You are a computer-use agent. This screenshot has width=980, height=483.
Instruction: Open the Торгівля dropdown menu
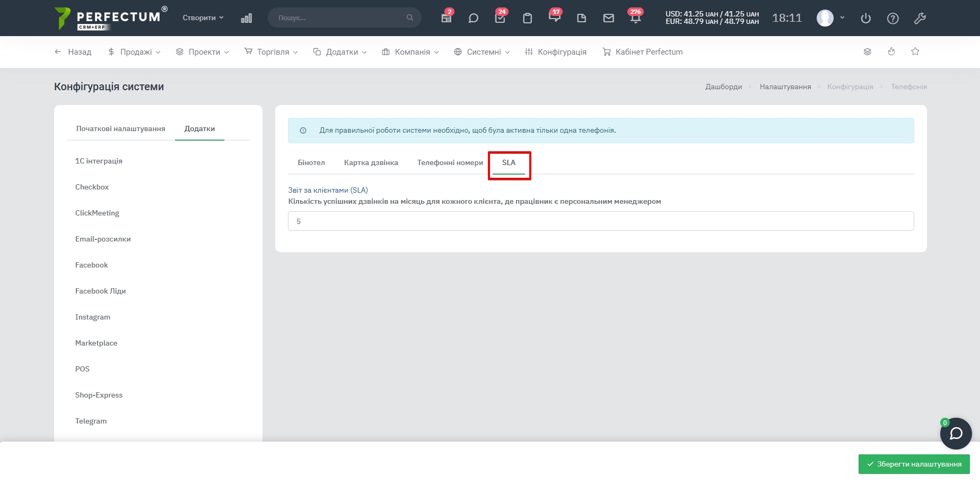[271, 51]
